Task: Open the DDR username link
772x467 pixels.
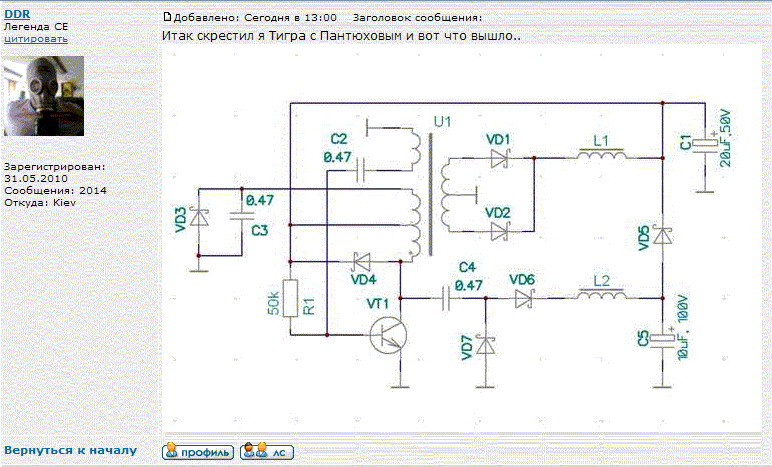Action: (x=17, y=14)
